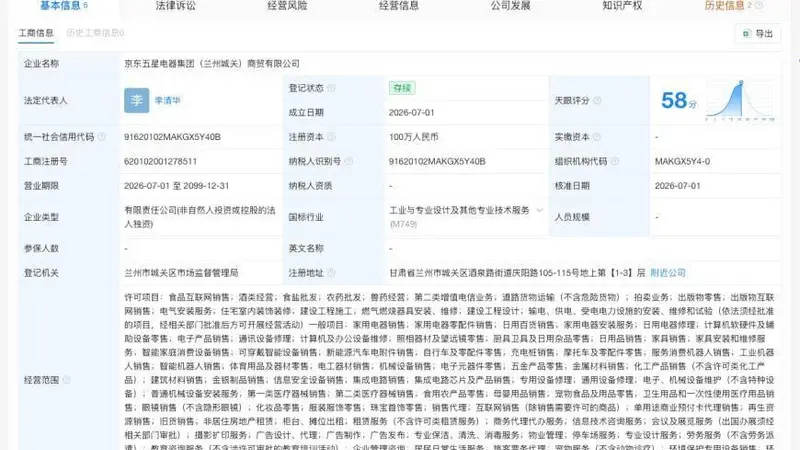Click the 存续 status badge

(402, 88)
